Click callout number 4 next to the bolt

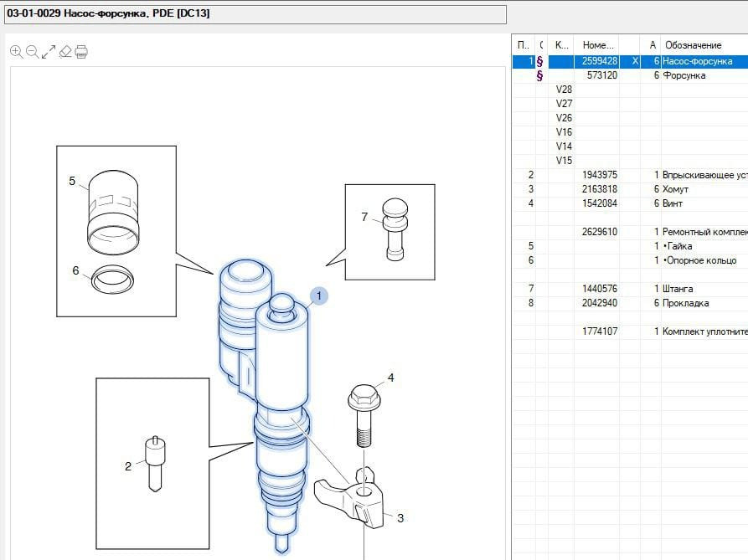390,378
